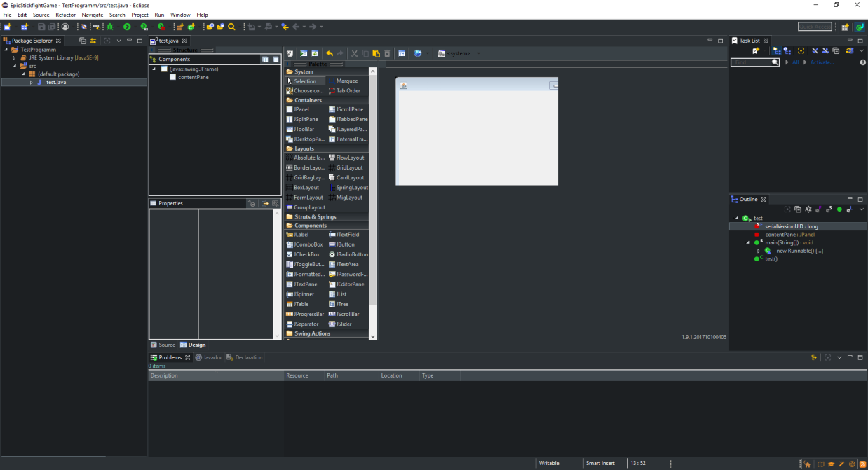Toggle Show only my tasks in Task List
This screenshot has width=868, height=470.
pos(825,51)
